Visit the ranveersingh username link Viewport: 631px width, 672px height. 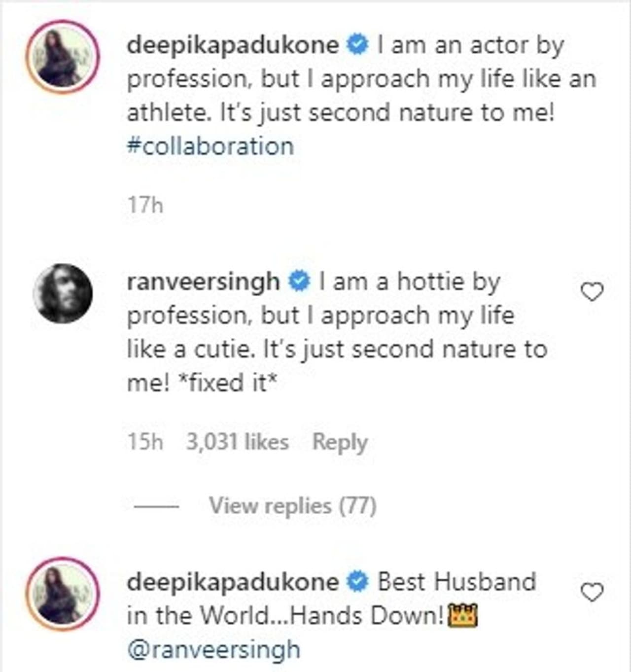tap(203, 282)
